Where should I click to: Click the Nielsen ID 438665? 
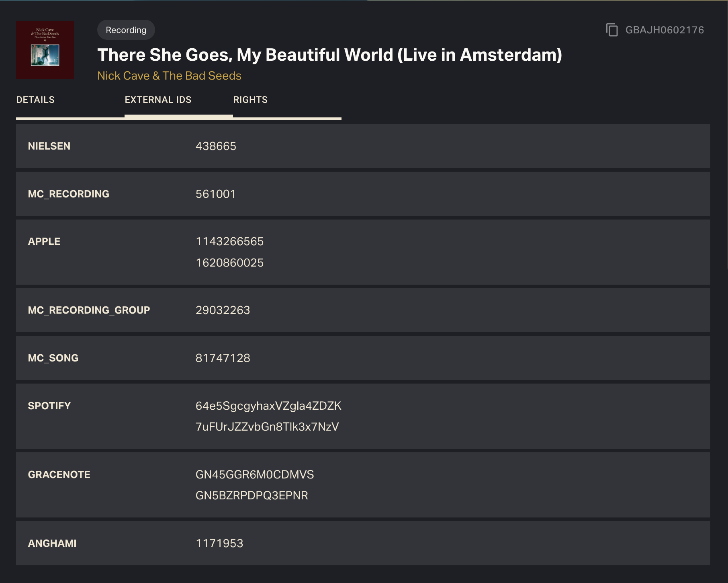pyautogui.click(x=216, y=146)
